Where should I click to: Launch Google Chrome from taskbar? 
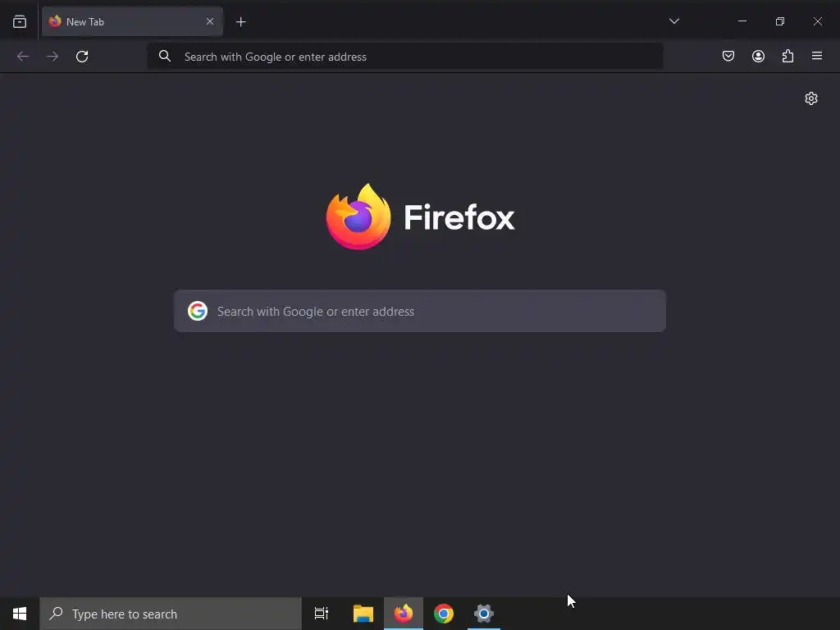444,614
